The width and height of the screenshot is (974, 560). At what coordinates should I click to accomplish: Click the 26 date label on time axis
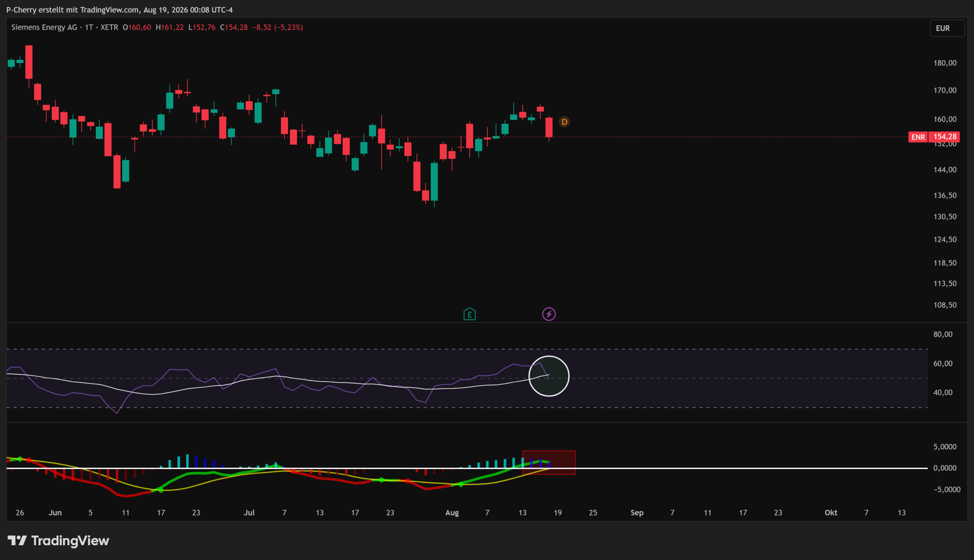click(20, 513)
